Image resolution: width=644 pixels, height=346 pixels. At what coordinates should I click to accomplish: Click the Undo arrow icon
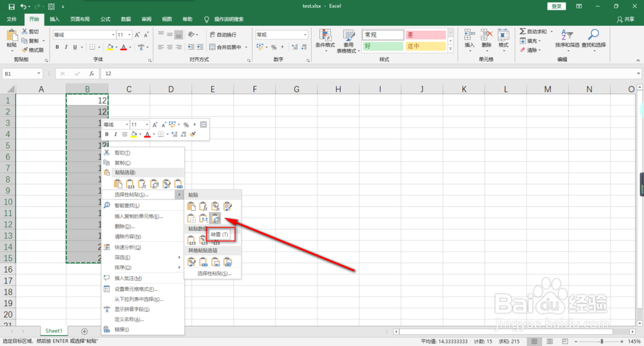tap(23, 6)
